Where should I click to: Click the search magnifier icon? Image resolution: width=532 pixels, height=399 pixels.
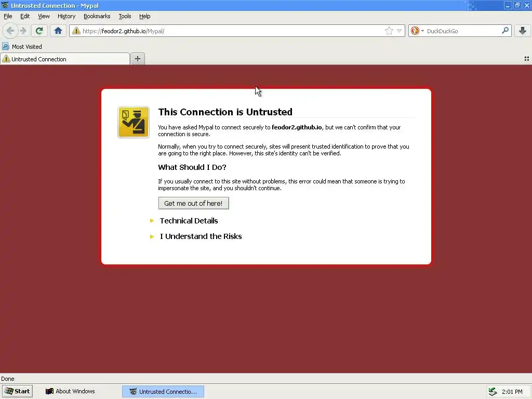(x=505, y=31)
